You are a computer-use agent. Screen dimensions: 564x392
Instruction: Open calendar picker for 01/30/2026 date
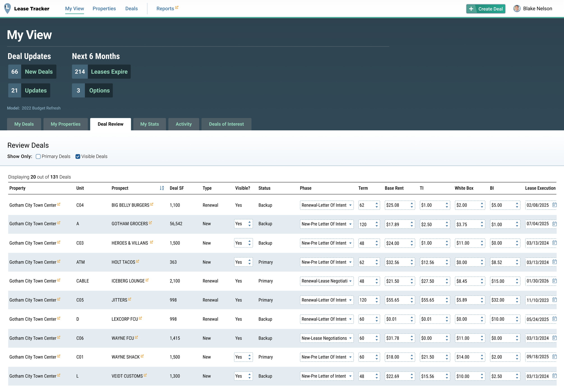555,281
